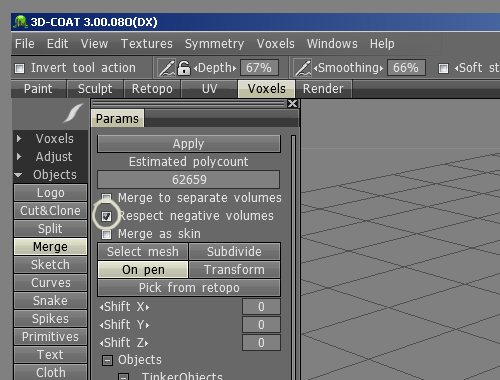Click the Transform button

pyautogui.click(x=234, y=270)
